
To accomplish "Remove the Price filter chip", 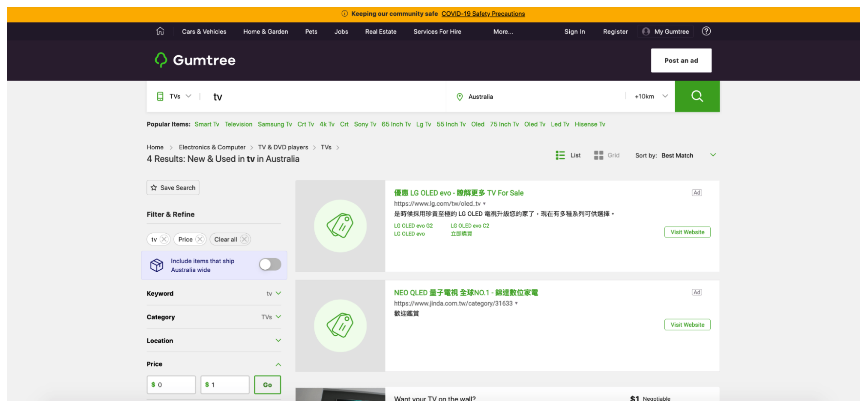I will 200,240.
